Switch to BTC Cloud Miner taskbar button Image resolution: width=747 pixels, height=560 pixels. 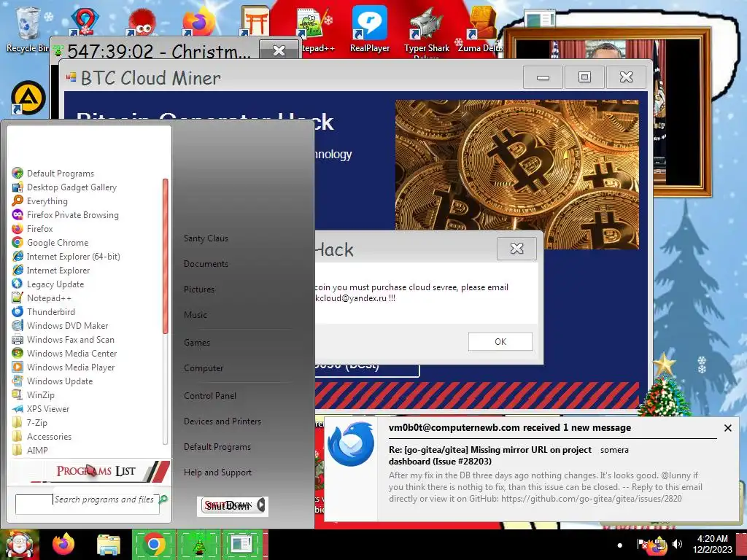(x=242, y=544)
